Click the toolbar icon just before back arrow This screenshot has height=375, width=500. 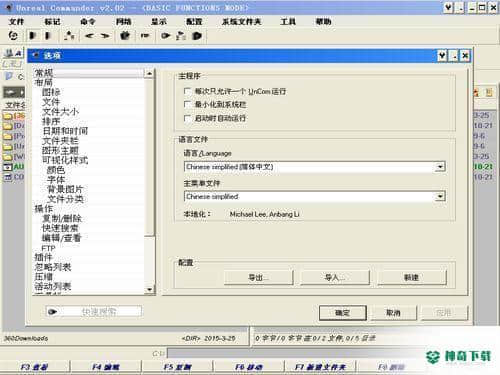tap(69, 35)
